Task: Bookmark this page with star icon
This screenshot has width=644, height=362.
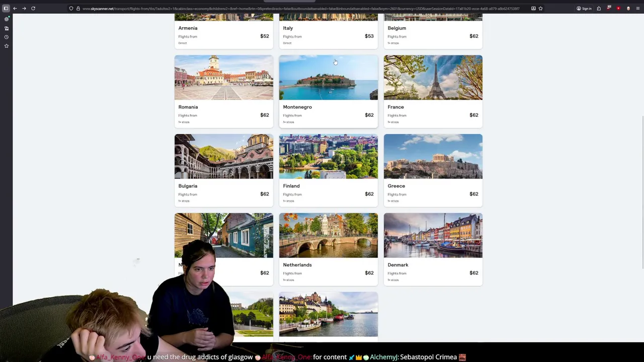Action: coord(540,9)
